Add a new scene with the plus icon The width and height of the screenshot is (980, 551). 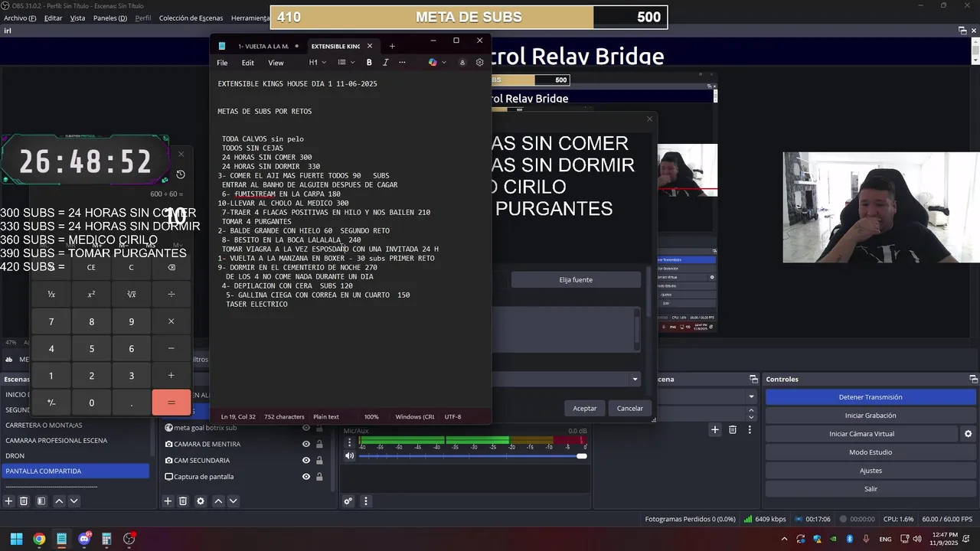coord(9,501)
